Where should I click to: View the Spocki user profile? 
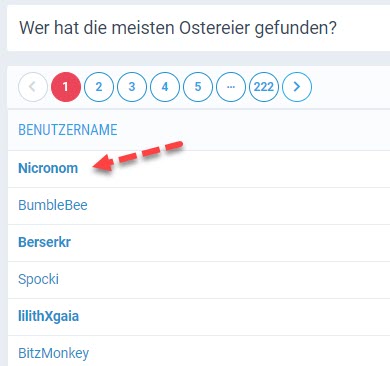(x=38, y=279)
